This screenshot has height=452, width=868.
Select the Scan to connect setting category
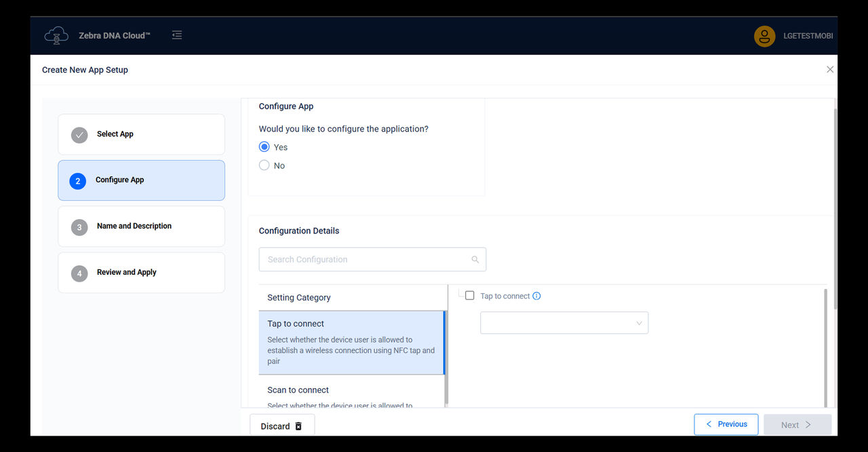point(298,390)
